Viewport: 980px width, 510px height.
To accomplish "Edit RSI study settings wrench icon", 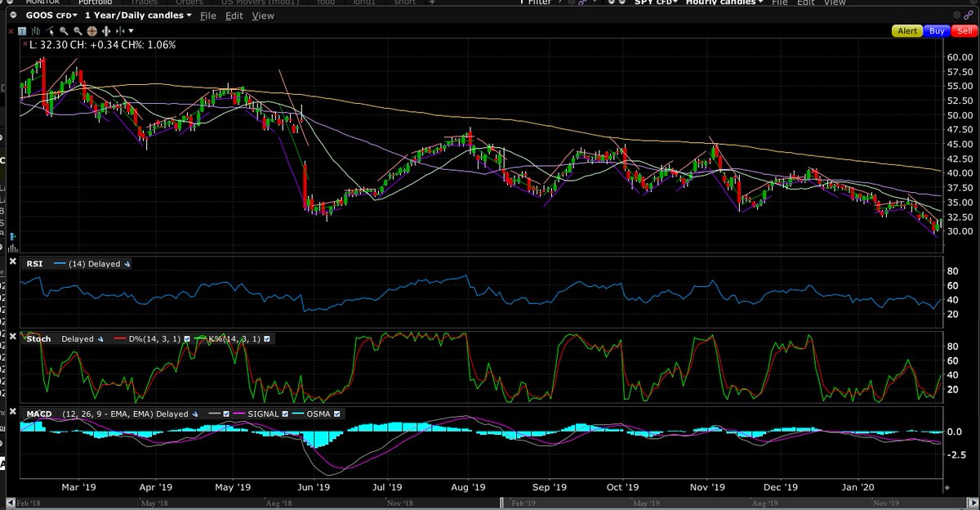I will click(127, 264).
